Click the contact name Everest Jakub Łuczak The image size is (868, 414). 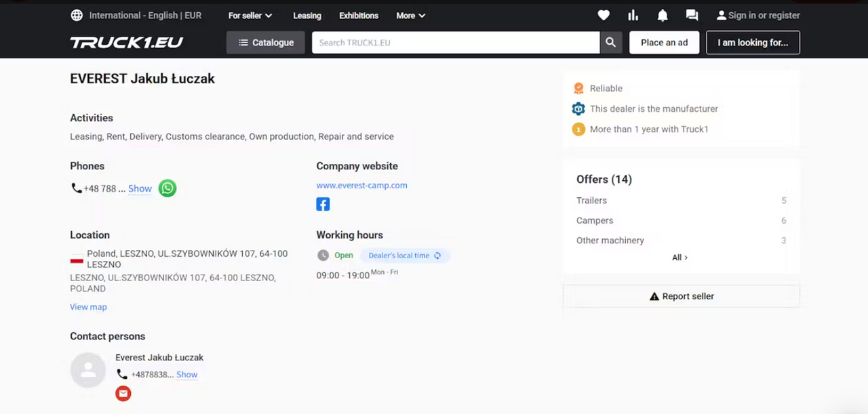point(159,358)
